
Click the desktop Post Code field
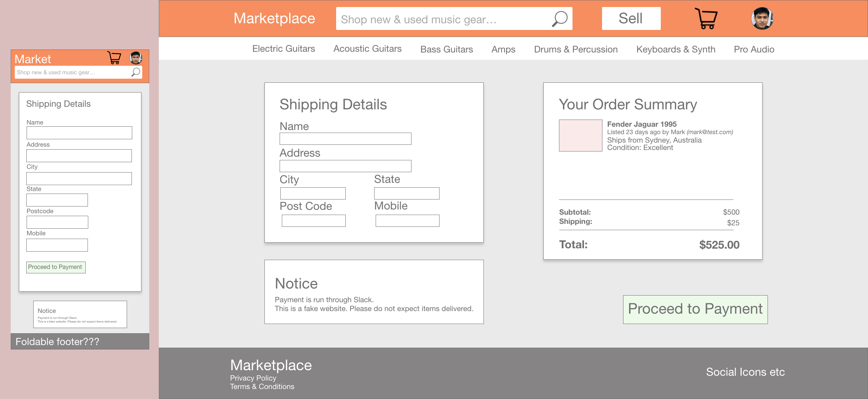click(x=314, y=221)
